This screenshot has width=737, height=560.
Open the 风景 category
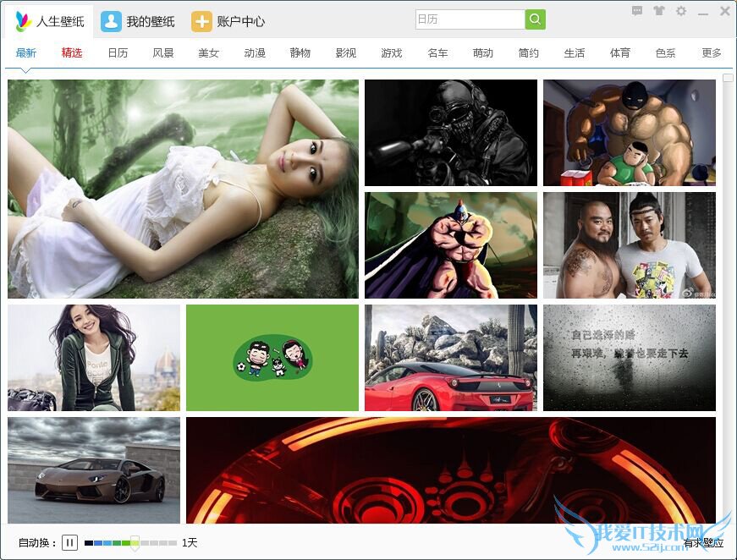162,52
